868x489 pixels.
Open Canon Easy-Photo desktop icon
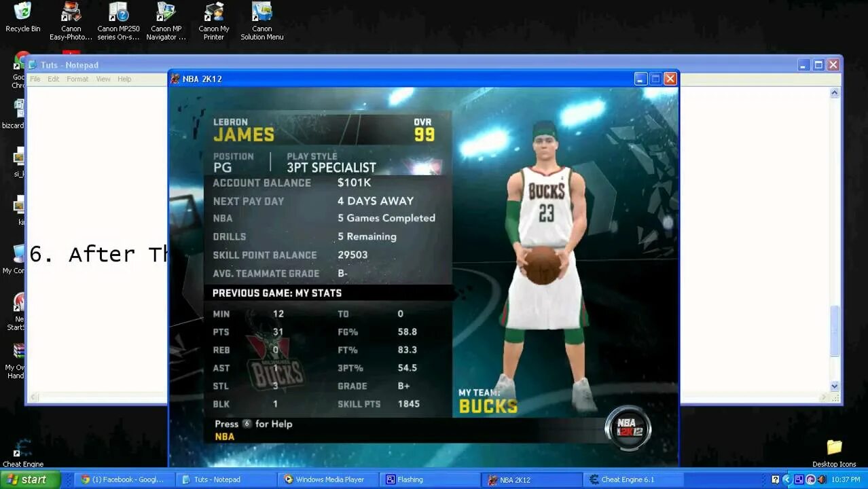tap(71, 20)
